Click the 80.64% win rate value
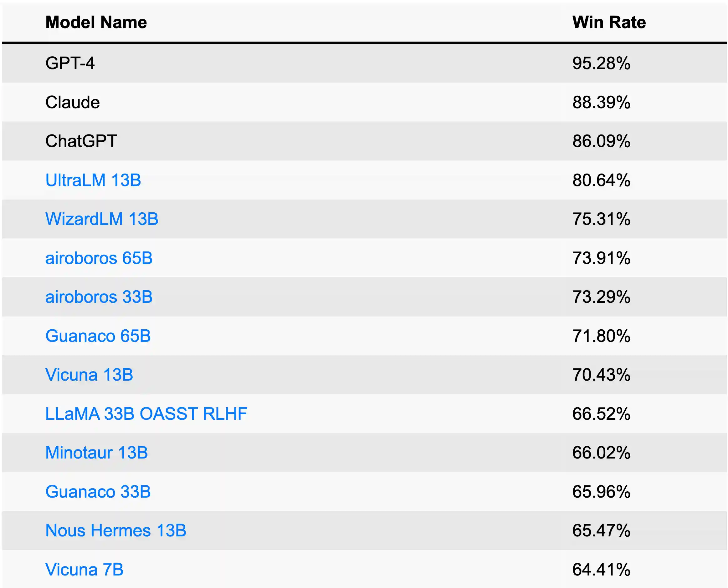 tap(601, 180)
